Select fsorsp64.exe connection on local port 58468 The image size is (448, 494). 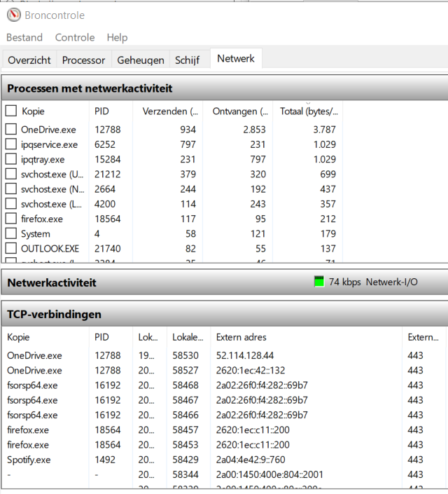click(225, 385)
